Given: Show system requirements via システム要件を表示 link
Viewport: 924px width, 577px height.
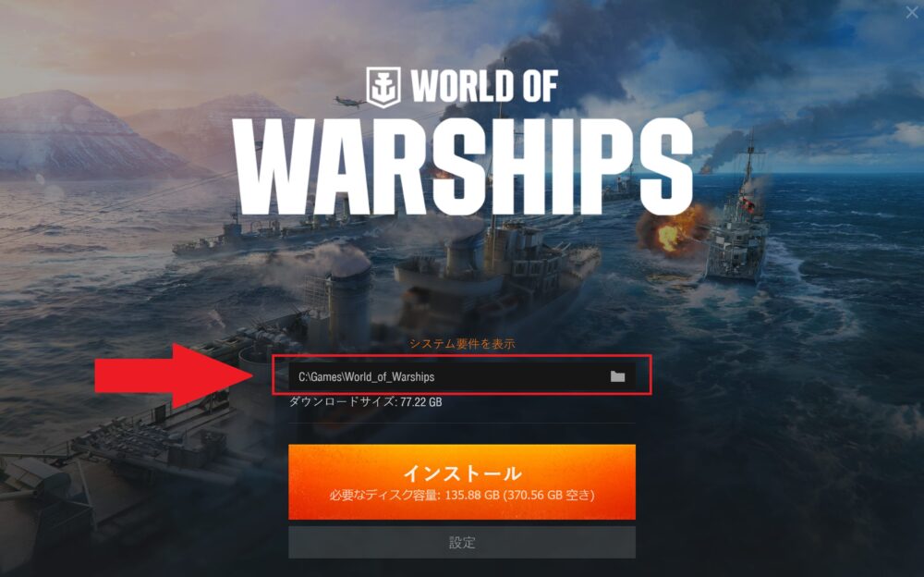Looking at the screenshot, I should pyautogui.click(x=462, y=343).
